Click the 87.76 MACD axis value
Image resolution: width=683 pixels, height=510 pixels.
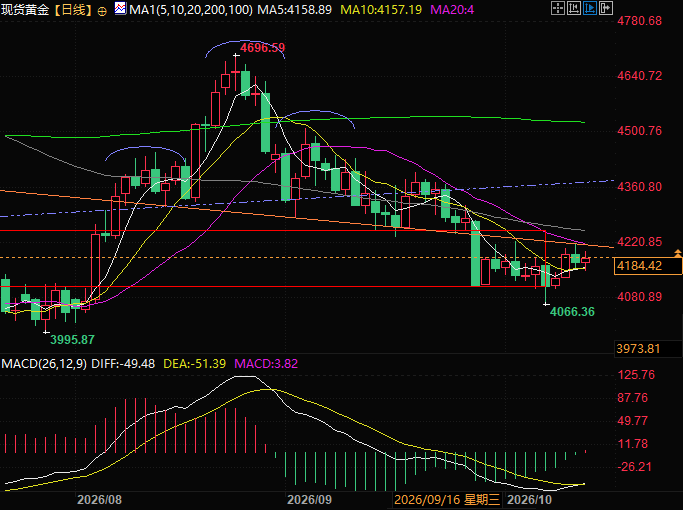(632, 398)
